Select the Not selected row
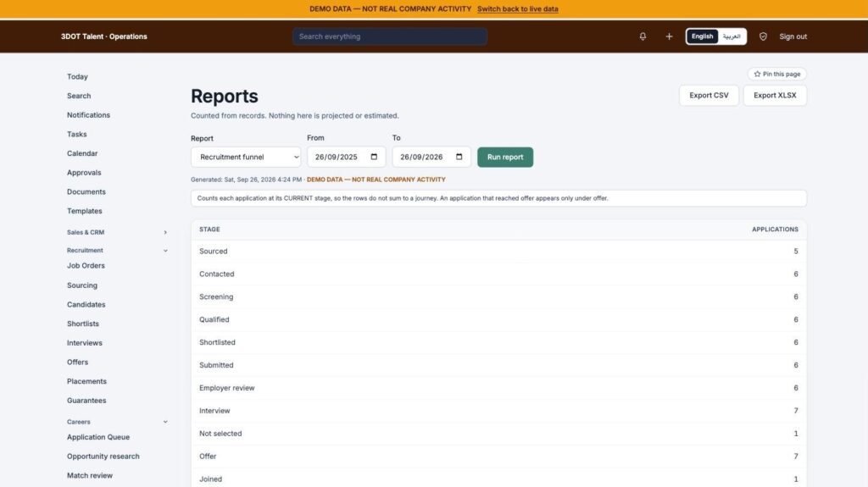 tap(498, 434)
